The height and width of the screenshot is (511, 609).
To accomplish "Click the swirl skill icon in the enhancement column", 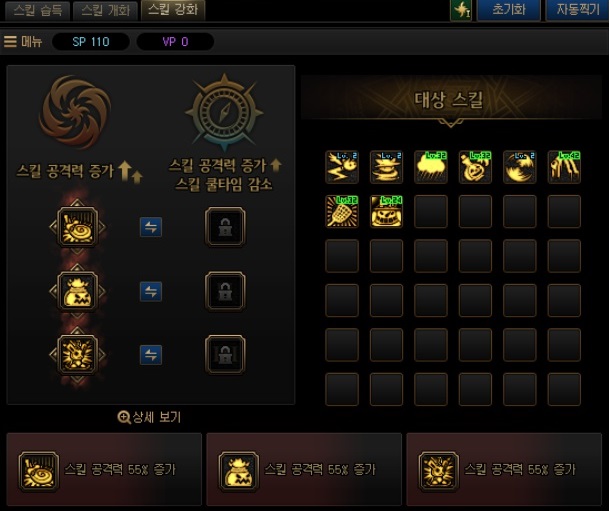I will (x=77, y=227).
